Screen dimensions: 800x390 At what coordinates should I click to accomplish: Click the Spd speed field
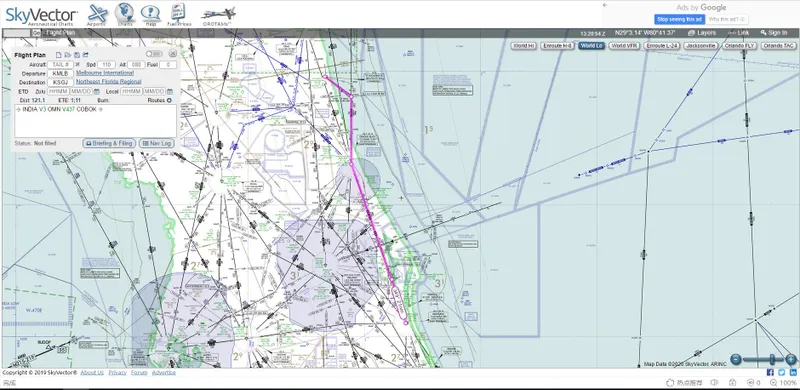[x=107, y=65]
